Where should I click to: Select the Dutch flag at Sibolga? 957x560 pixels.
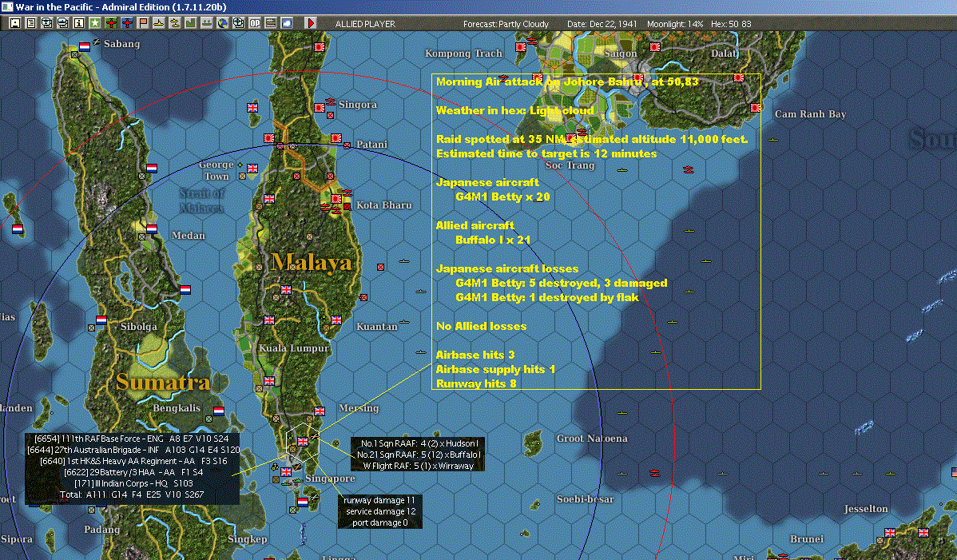coord(101,320)
